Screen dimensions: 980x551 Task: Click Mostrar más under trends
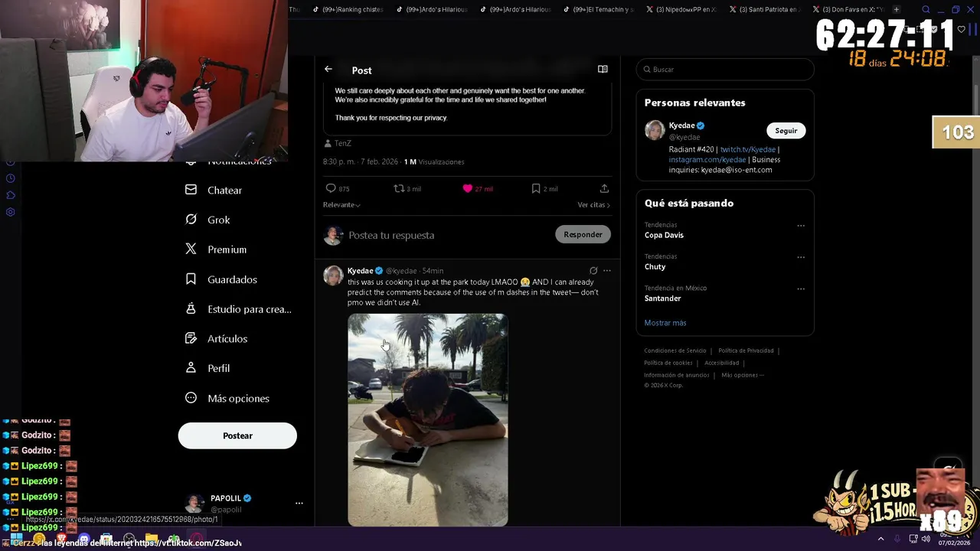tap(665, 323)
